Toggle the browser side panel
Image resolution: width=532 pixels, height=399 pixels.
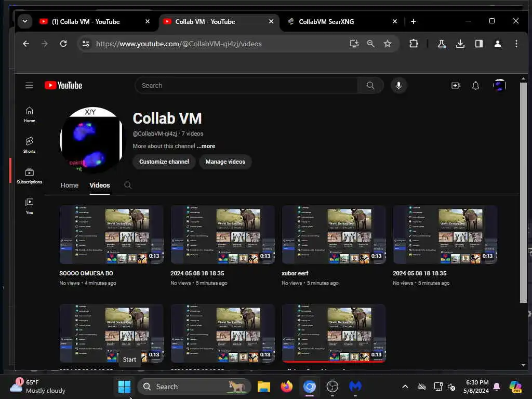click(478, 44)
